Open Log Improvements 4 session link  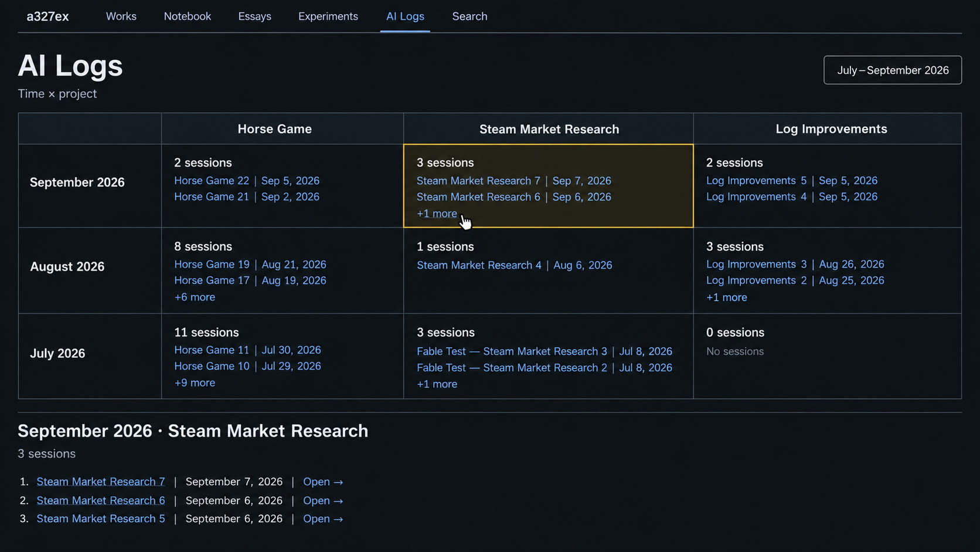(x=792, y=197)
